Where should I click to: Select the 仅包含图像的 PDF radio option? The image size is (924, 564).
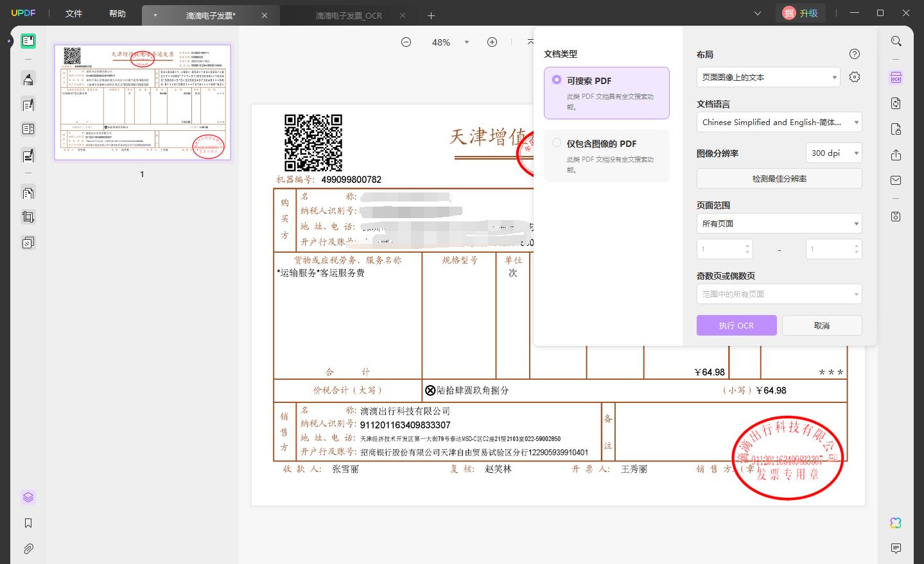pyautogui.click(x=557, y=143)
